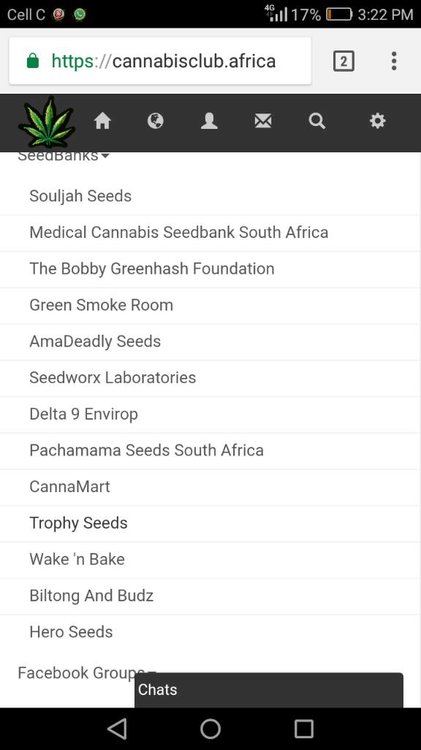Open the user profile icon
Image resolution: width=421 pixels, height=750 pixels.
209,121
